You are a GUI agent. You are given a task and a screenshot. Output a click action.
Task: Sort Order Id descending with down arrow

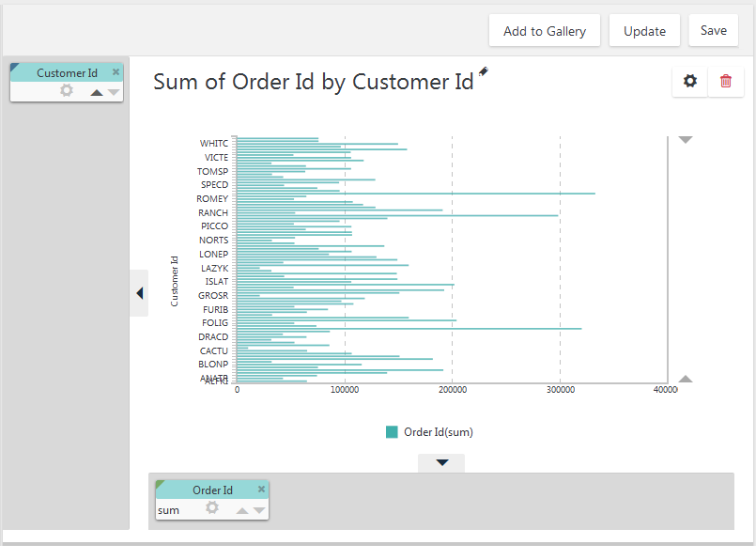click(259, 510)
